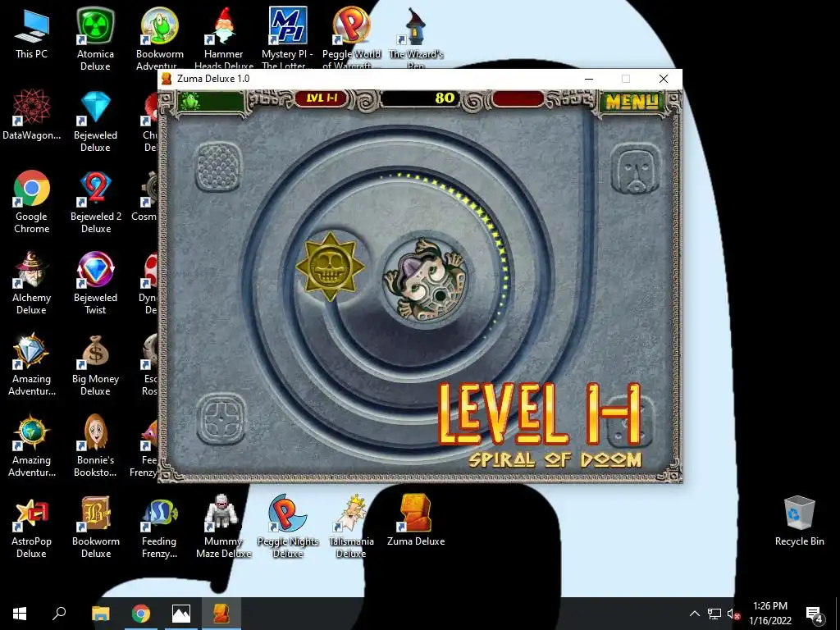Open Big Money Deluxe shortcut
This screenshot has height=630, width=840.
[95, 365]
